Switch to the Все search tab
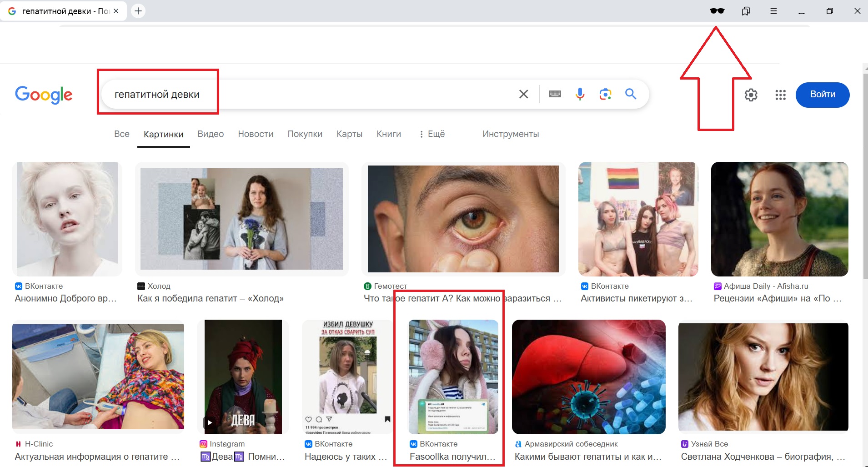 click(x=122, y=134)
